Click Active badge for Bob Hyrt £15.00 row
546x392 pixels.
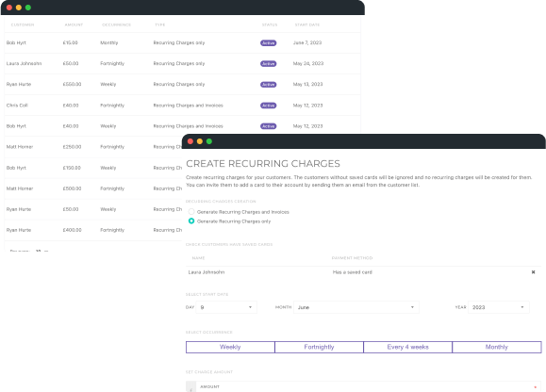pos(268,42)
